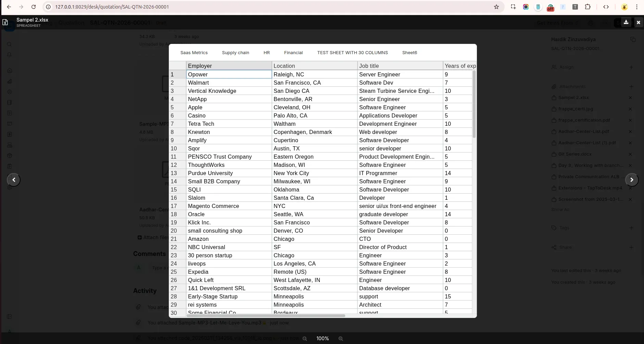644x344 pixels.
Task: Click the spreadsheet file icon next to Sampel 2.xlsx
Action: pyautogui.click(x=5, y=22)
